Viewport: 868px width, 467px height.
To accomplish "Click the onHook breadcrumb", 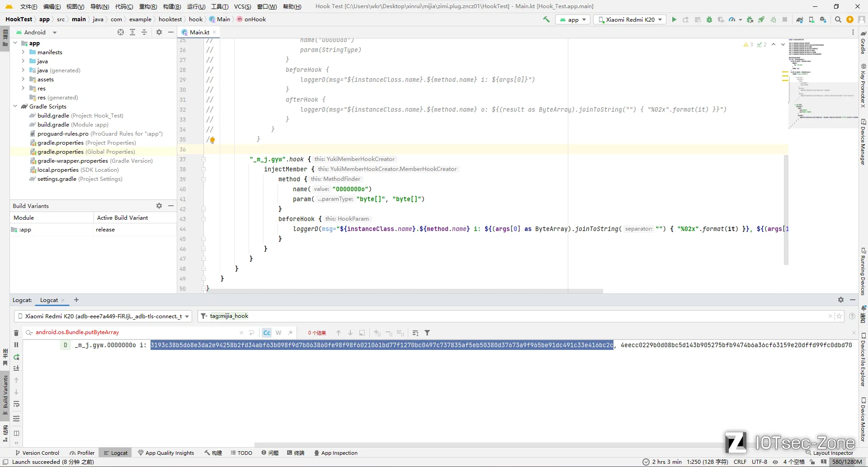I will (251, 19).
